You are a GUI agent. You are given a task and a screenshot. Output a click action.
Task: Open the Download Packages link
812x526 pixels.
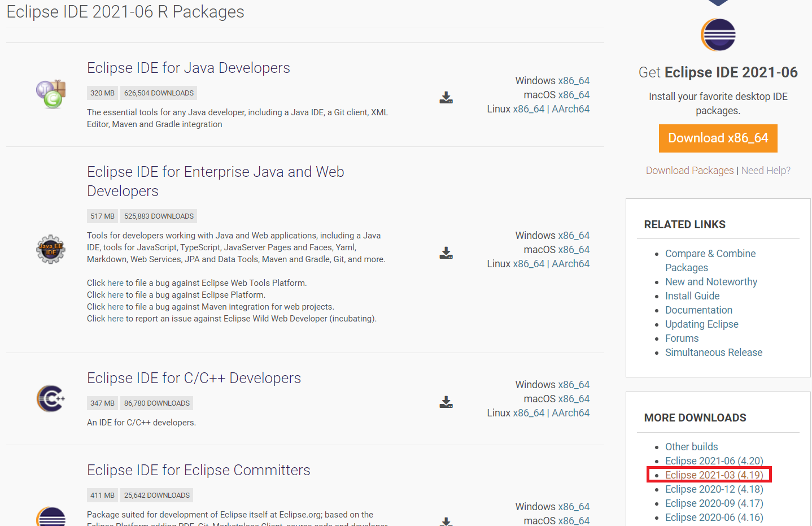click(689, 171)
